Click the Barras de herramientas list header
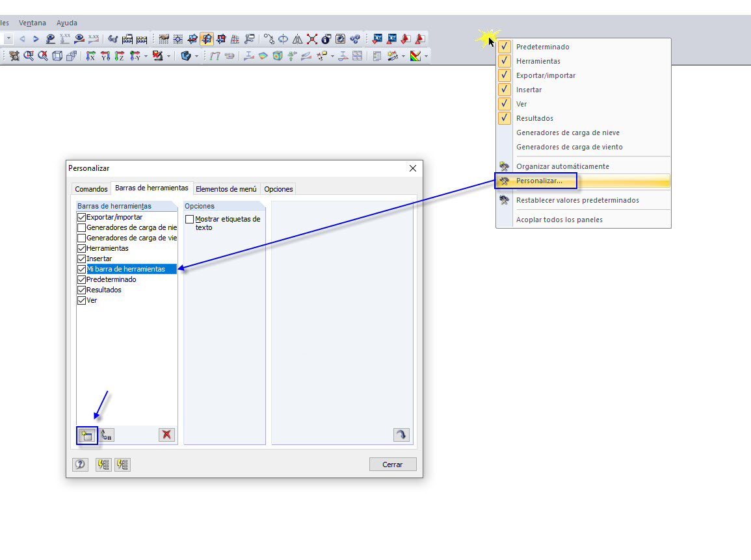The image size is (751, 560). tap(126, 206)
